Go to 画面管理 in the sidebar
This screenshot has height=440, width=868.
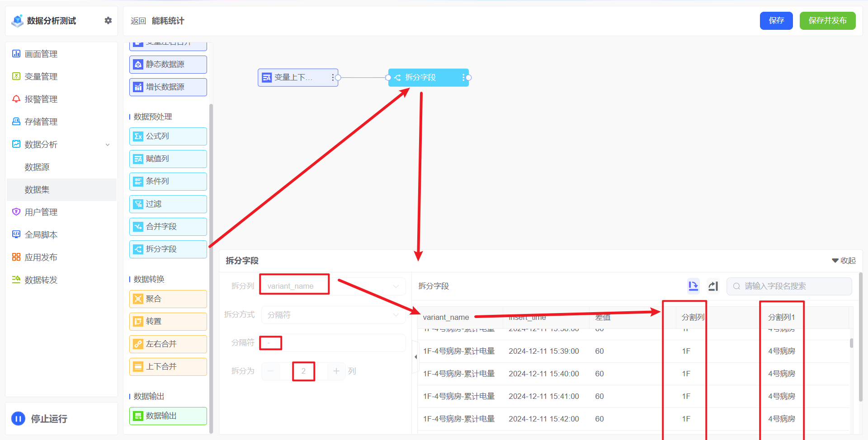[x=41, y=54]
